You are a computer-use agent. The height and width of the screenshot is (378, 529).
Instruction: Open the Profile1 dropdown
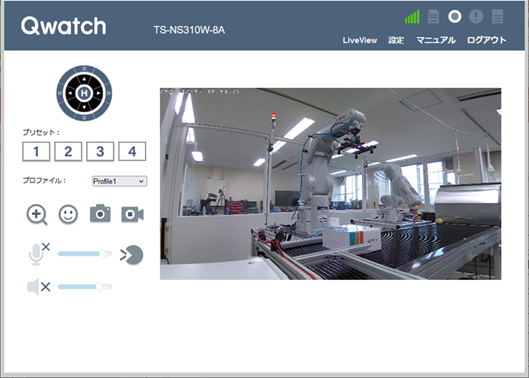(119, 181)
